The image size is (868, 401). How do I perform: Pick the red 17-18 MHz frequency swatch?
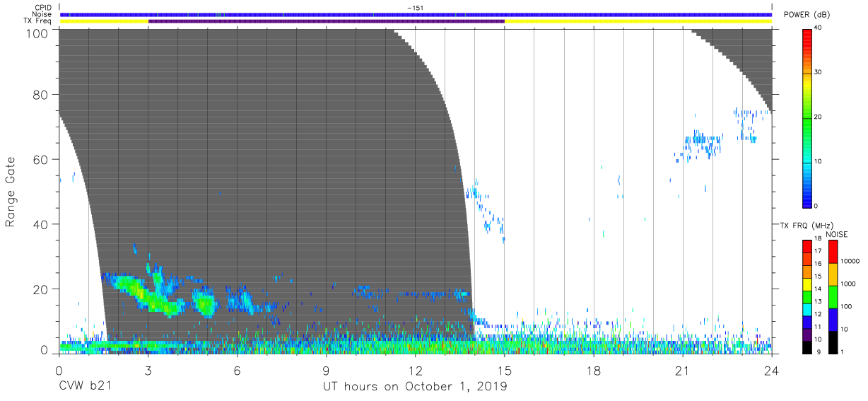point(807,247)
